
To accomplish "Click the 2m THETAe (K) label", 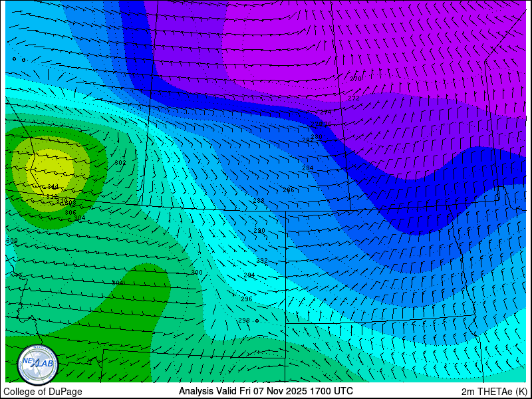I will (x=495, y=392).
